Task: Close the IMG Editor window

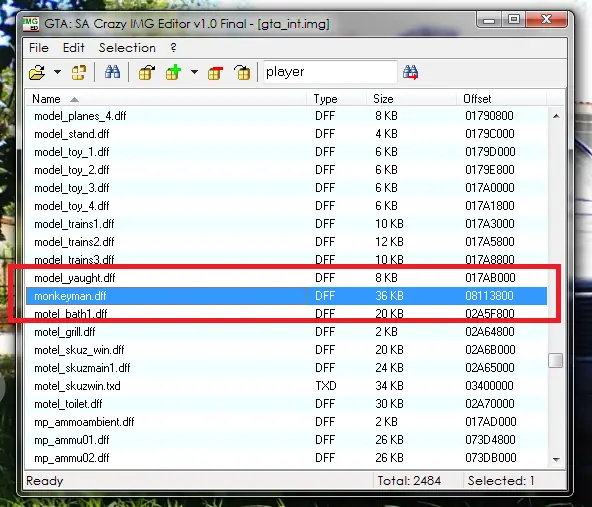Action: [x=546, y=20]
